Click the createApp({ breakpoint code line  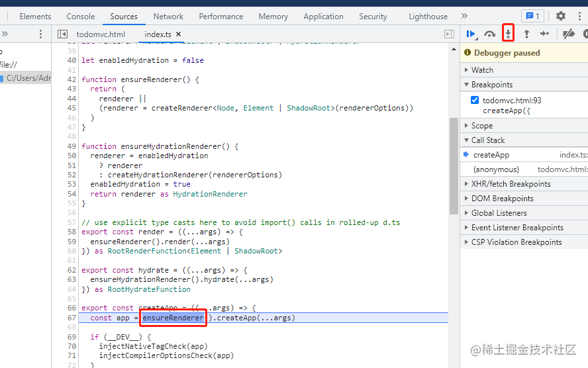507,111
